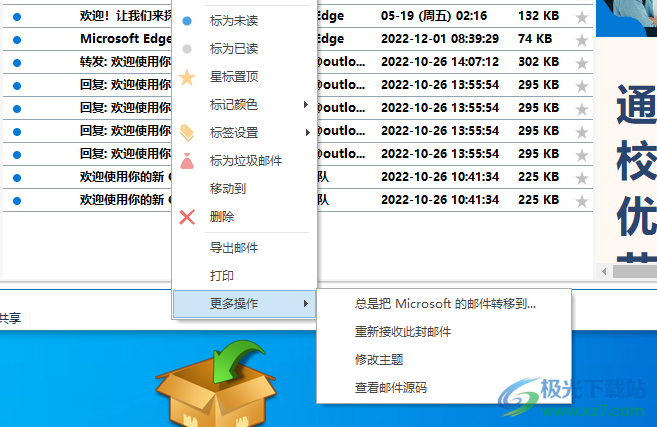
Task: Open the cardboard box installer icon on desktop
Action: (x=216, y=383)
